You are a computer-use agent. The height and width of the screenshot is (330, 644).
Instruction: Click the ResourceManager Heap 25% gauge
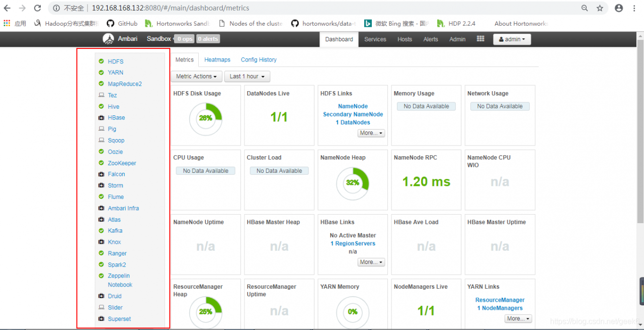coord(205,311)
